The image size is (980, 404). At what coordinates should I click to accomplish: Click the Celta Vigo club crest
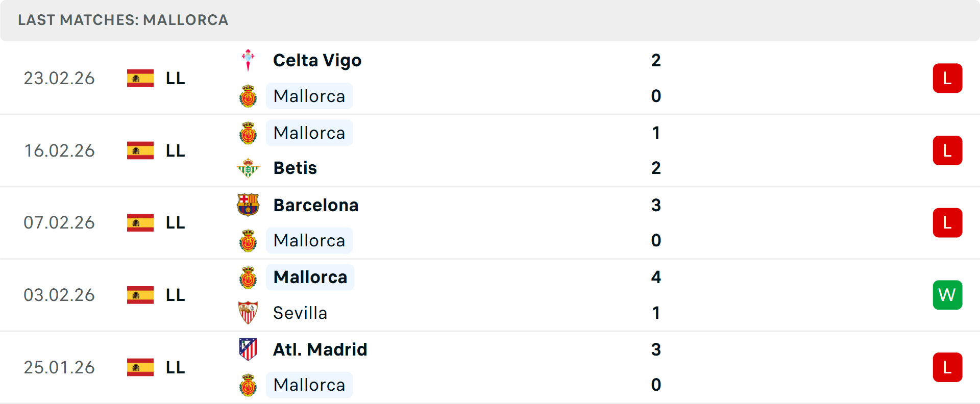coord(248,60)
